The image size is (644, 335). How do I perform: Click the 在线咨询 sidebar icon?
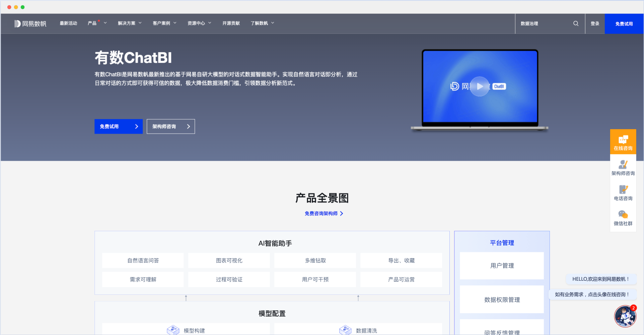623,141
